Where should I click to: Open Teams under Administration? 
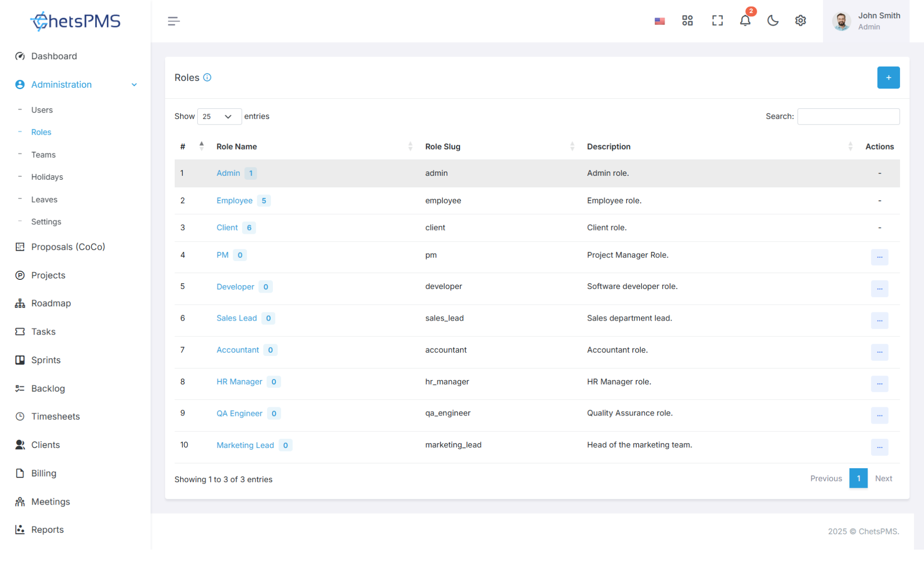[x=43, y=155]
